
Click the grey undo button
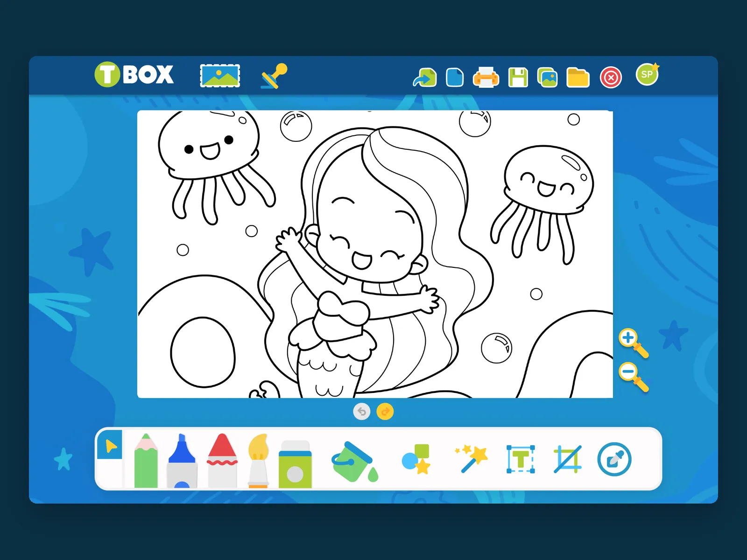(x=362, y=412)
